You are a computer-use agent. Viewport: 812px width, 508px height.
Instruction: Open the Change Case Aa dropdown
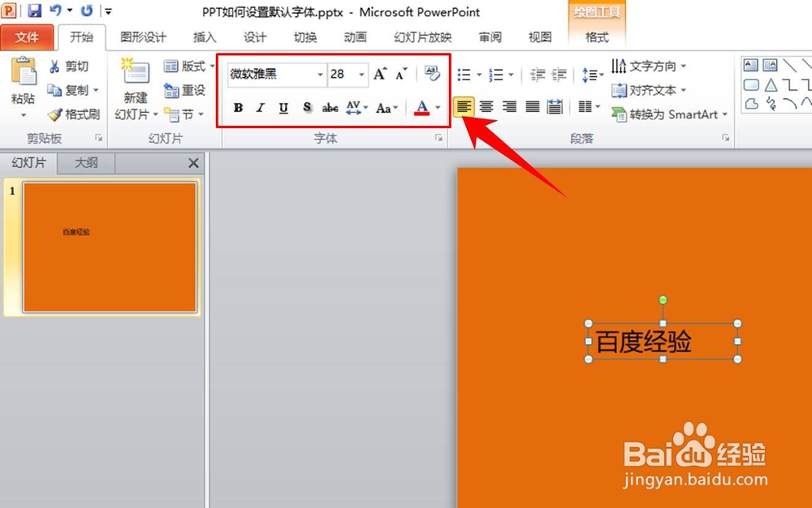[x=387, y=108]
